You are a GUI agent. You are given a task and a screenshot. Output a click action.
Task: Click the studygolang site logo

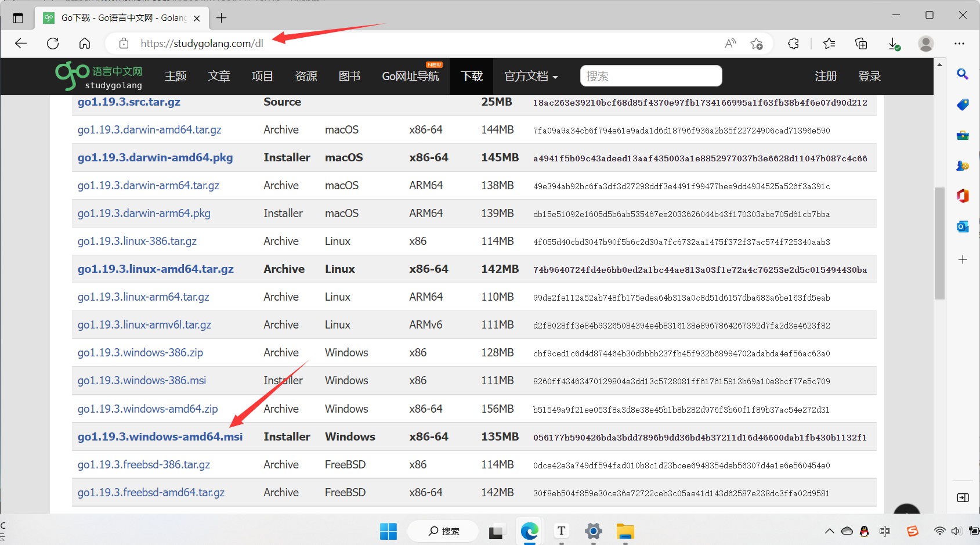(x=99, y=76)
